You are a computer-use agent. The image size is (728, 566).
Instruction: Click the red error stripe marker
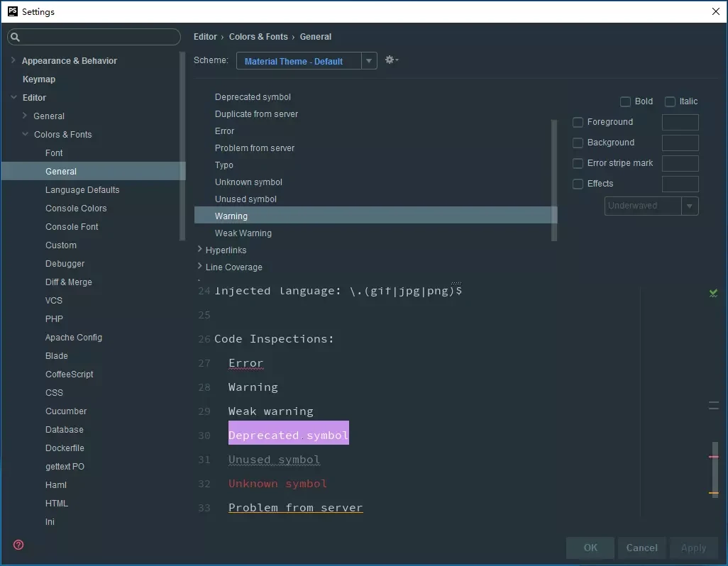[713, 457]
